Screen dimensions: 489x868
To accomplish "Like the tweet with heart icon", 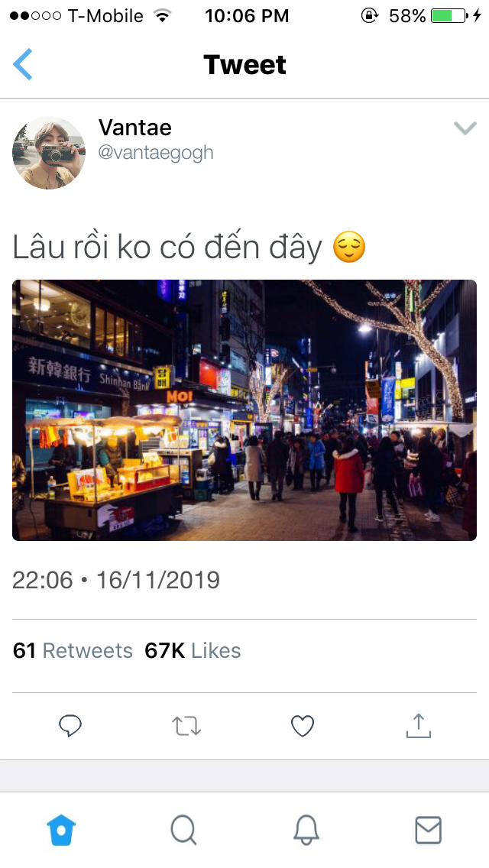I will click(x=303, y=726).
